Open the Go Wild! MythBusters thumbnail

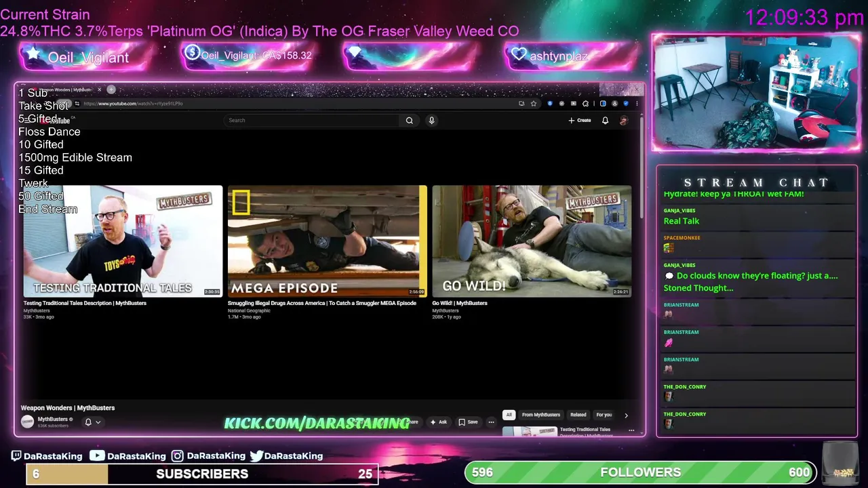(532, 241)
